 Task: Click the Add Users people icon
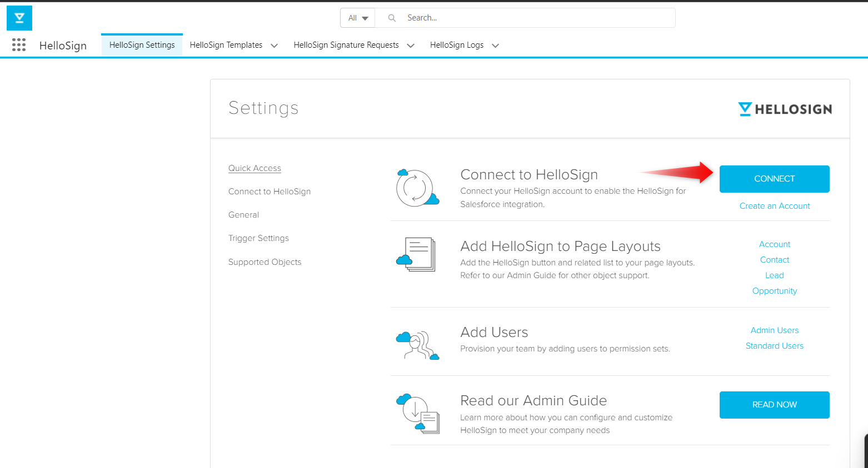[417, 344]
